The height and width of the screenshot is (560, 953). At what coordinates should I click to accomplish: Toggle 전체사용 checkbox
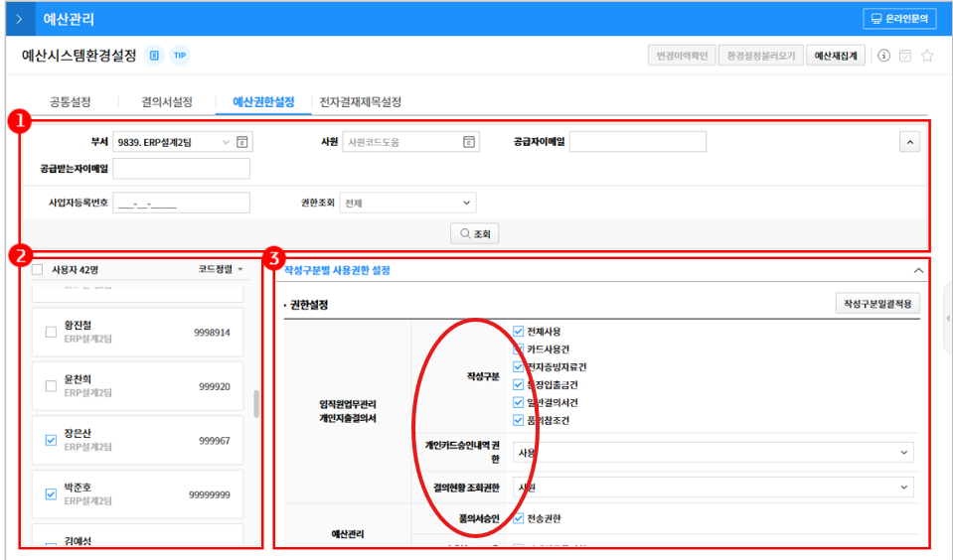pos(519,331)
